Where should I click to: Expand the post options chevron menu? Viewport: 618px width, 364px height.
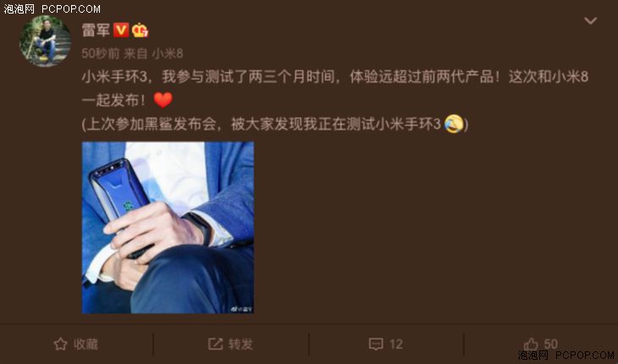pos(590,20)
